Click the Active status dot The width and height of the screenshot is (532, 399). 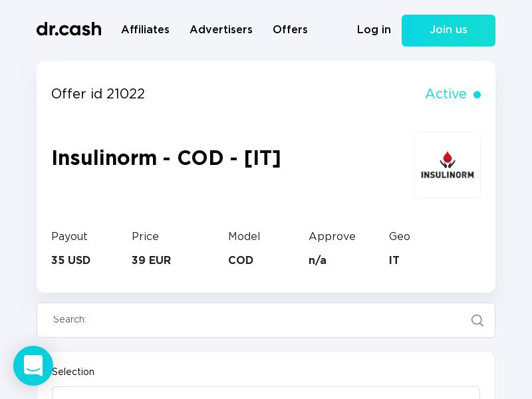coord(477,94)
